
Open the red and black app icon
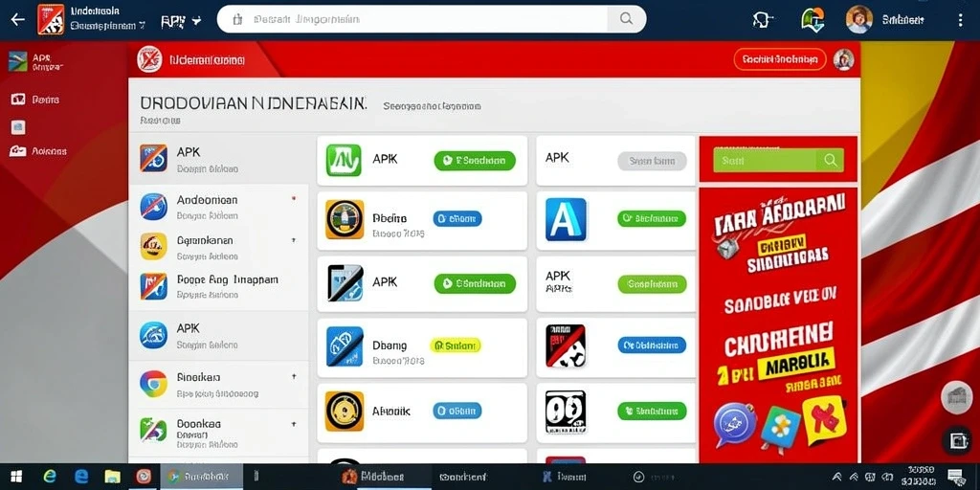click(x=566, y=345)
